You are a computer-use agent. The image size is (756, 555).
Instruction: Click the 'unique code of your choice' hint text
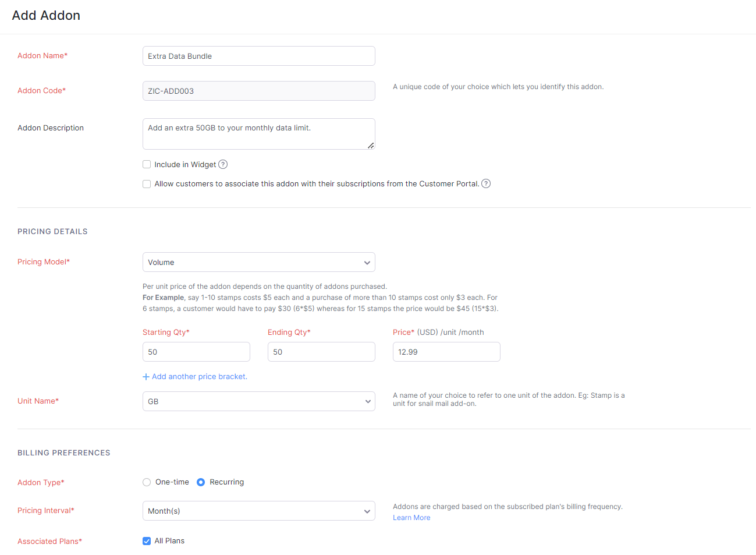coord(498,87)
